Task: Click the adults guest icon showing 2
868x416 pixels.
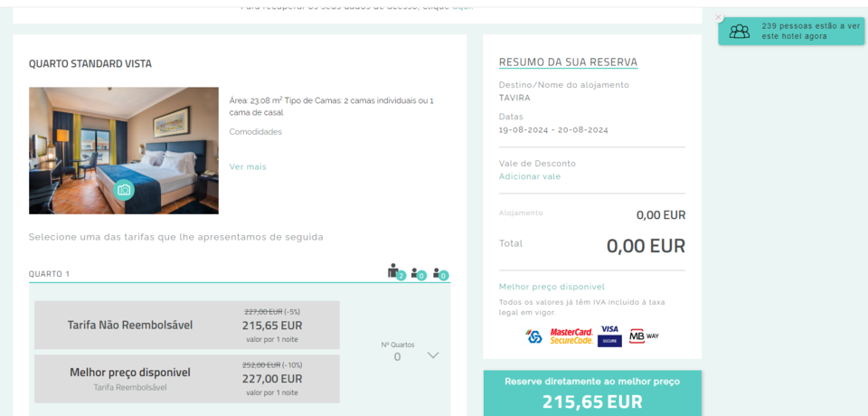Action: tap(394, 271)
